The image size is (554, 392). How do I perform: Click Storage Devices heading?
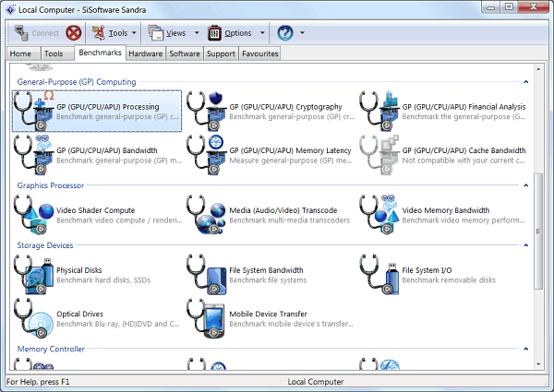click(x=45, y=244)
